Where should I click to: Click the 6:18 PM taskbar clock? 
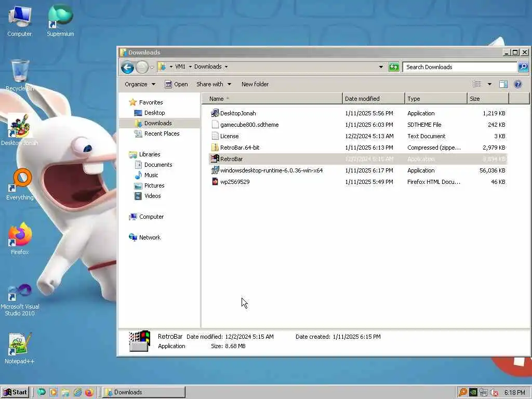pyautogui.click(x=514, y=393)
